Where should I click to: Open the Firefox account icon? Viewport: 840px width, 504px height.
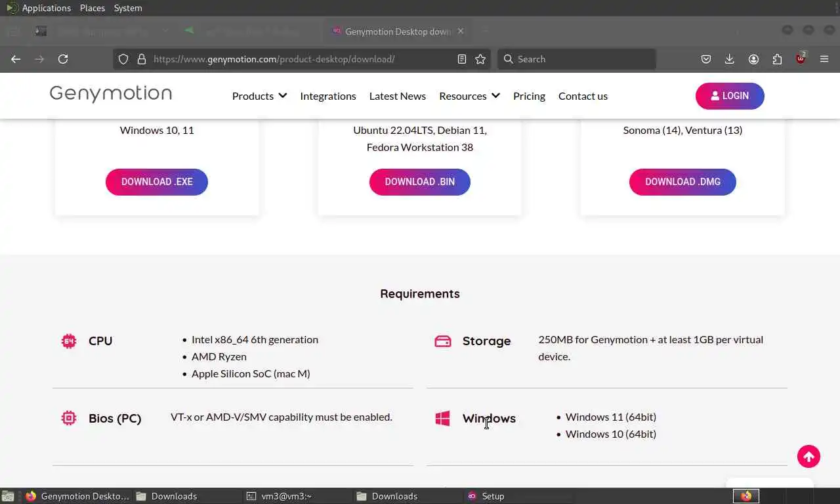(753, 59)
